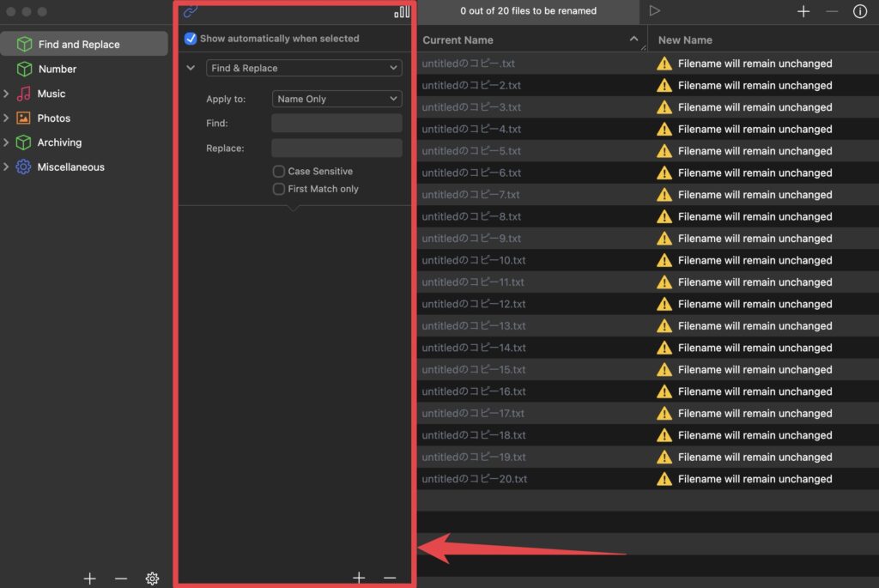Add a new action with the panel plus
Viewport: 879px width, 588px height.
coord(359,578)
